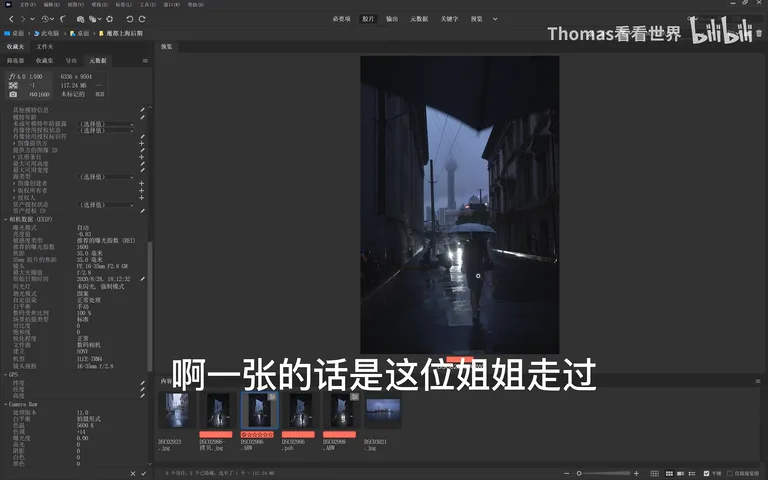Go forward with the right arrow icon

point(23,19)
